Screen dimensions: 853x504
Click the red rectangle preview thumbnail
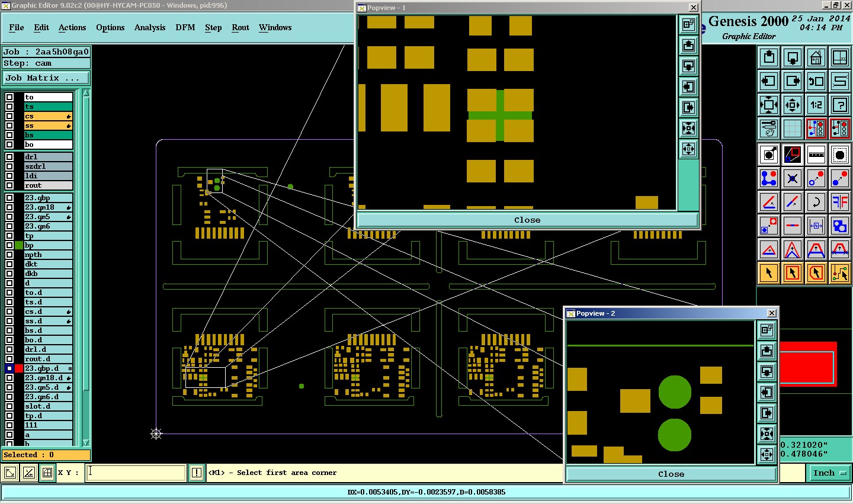click(x=808, y=364)
